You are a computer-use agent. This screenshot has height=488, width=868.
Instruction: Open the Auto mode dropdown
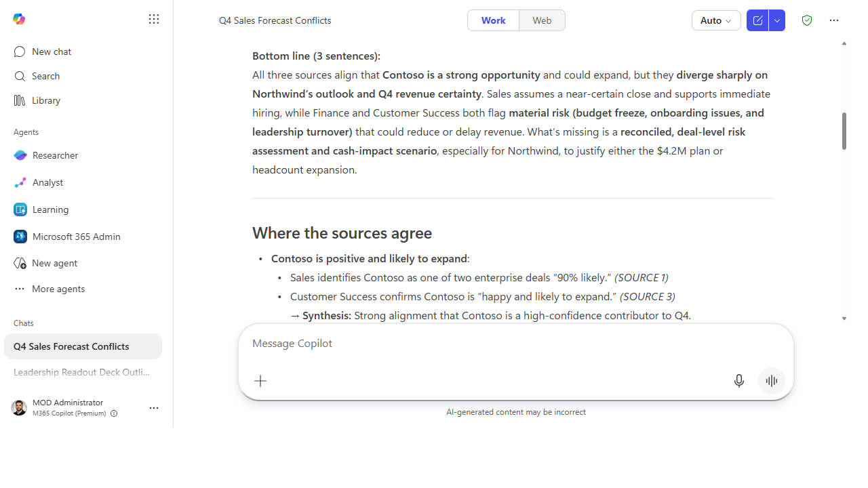point(716,20)
